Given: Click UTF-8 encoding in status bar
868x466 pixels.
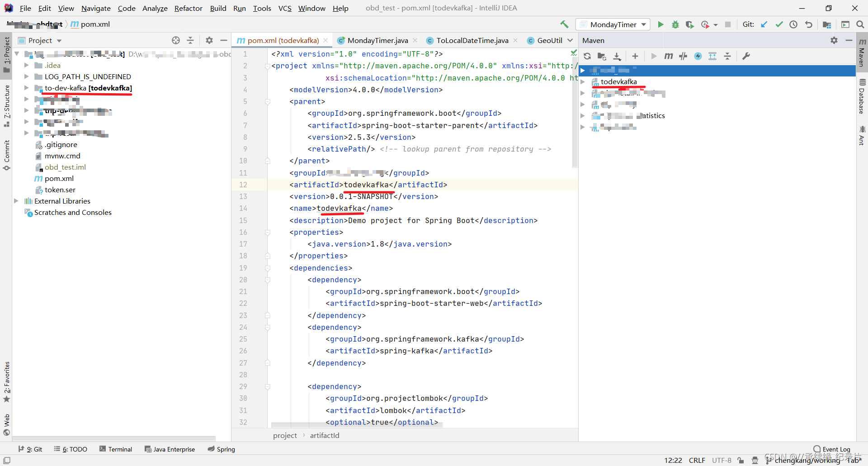Looking at the screenshot, I should click(x=722, y=460).
